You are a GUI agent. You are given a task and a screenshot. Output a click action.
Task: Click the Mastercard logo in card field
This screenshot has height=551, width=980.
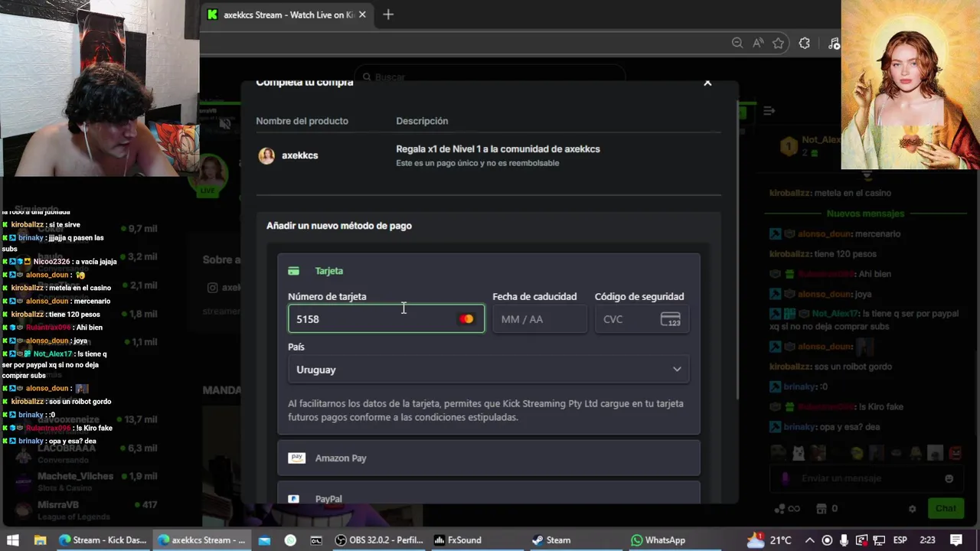click(466, 319)
